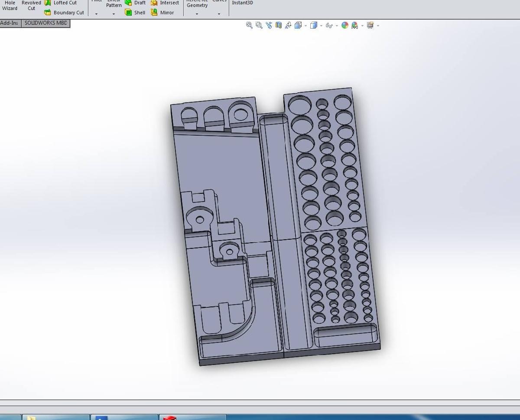
Task: Open the Curves dropdown arrow
Action: click(x=219, y=14)
